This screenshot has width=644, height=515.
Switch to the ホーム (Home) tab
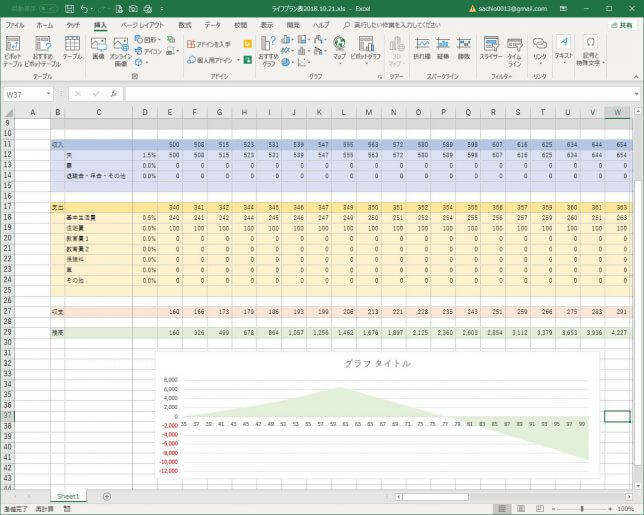coord(45,25)
